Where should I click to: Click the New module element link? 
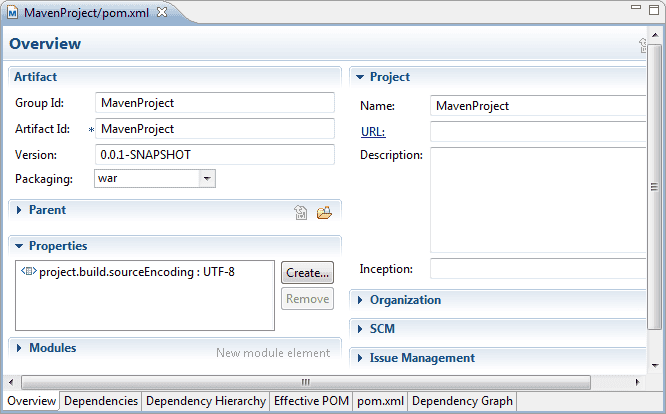tap(273, 353)
